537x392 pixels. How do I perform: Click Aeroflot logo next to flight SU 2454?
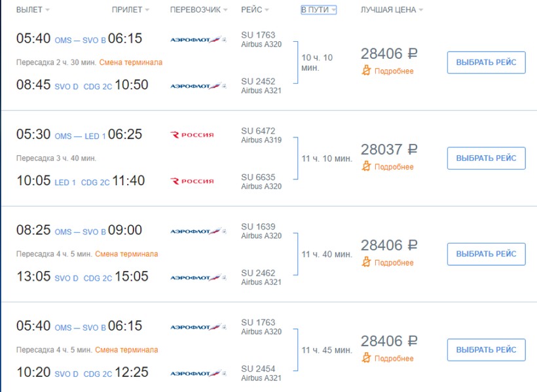click(x=197, y=373)
